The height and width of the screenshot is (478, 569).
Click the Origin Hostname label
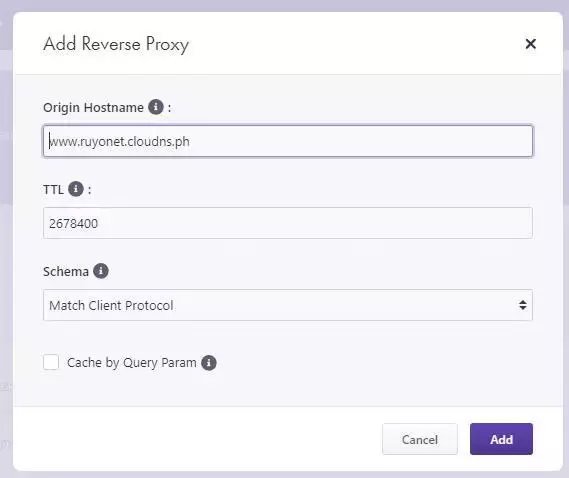(93, 108)
